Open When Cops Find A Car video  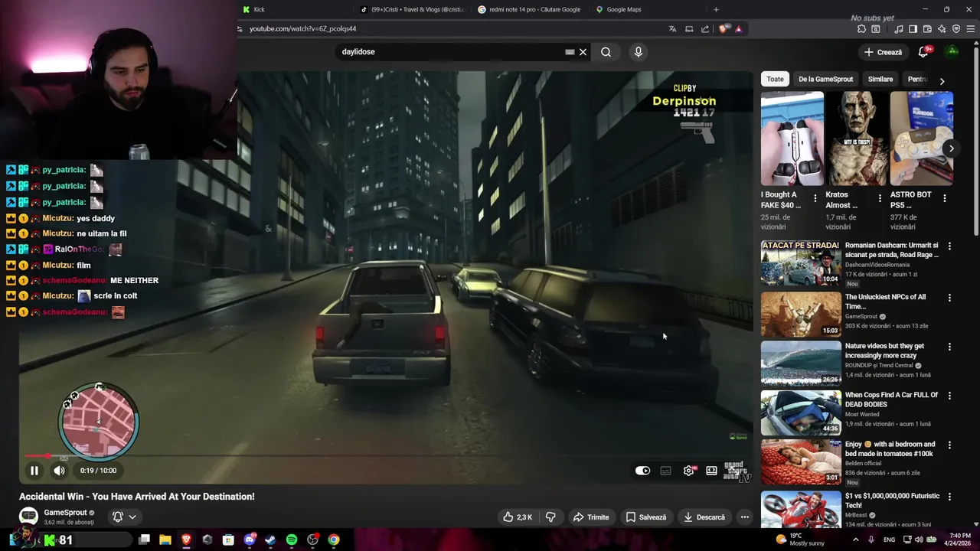[x=891, y=399]
